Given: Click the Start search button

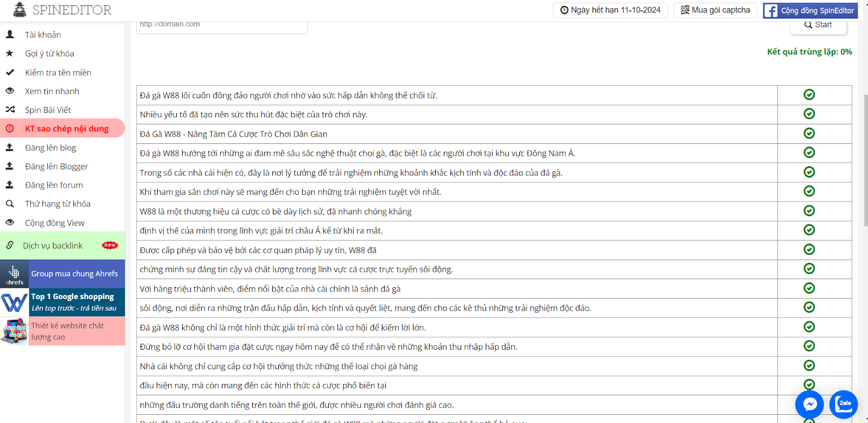Looking at the screenshot, I should (818, 25).
